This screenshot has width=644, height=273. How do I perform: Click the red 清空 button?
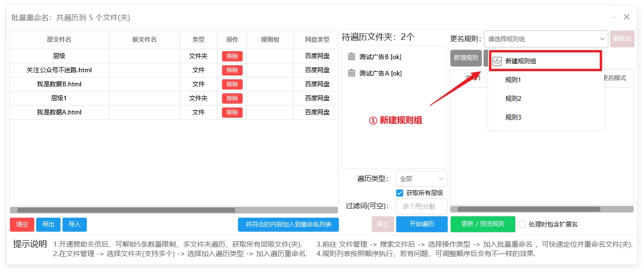pos(22,225)
